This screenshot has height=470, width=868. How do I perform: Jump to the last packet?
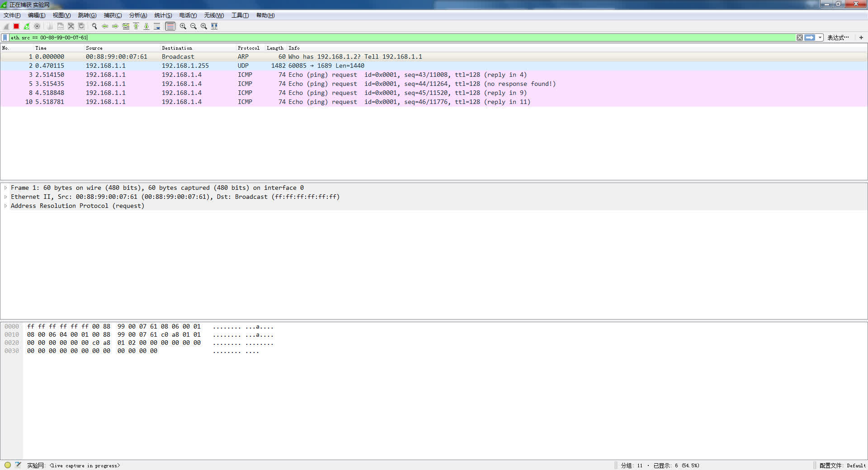point(146,26)
